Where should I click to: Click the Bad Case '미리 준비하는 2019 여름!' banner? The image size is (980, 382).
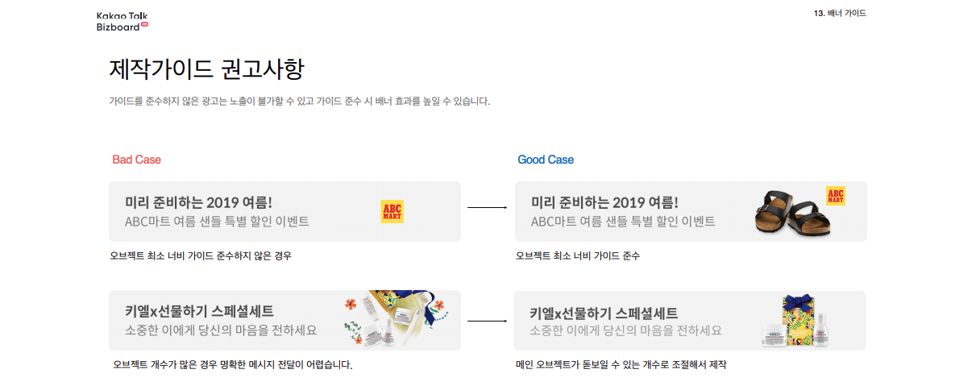(284, 211)
